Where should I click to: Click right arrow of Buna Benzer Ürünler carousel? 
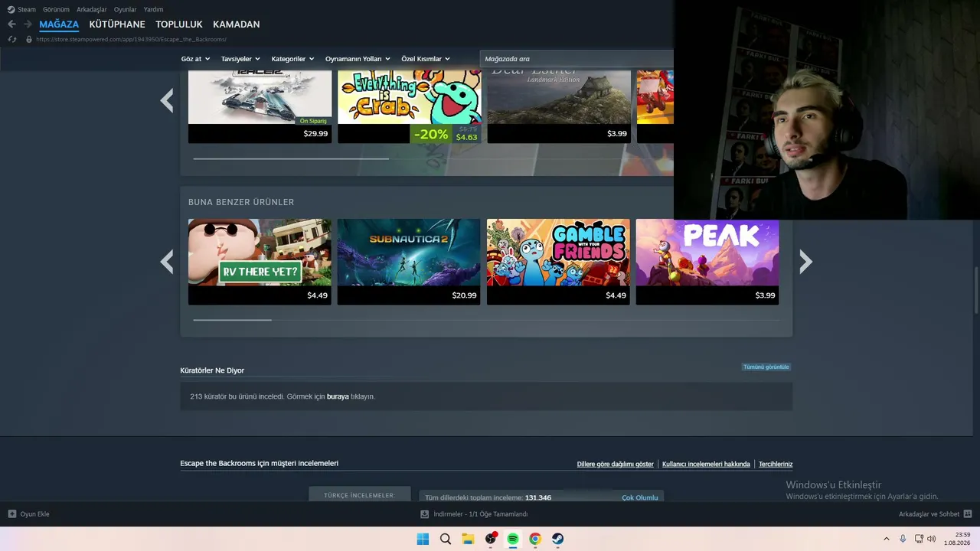[x=805, y=262]
